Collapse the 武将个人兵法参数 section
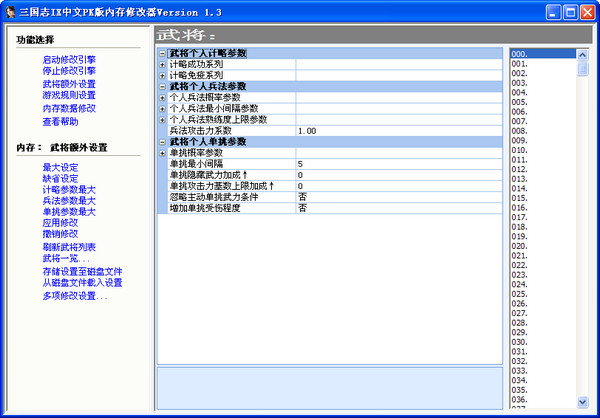This screenshot has width=600, height=418. 162,87
